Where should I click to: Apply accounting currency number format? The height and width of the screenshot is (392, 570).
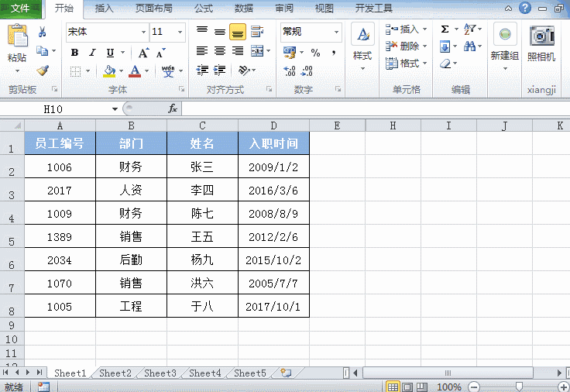(x=290, y=53)
